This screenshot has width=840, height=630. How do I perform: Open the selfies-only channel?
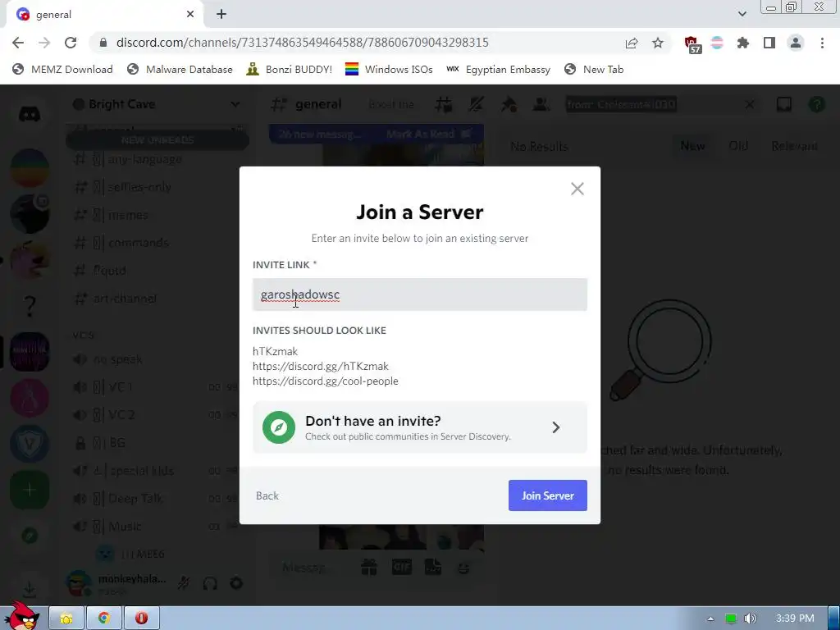pos(157,187)
